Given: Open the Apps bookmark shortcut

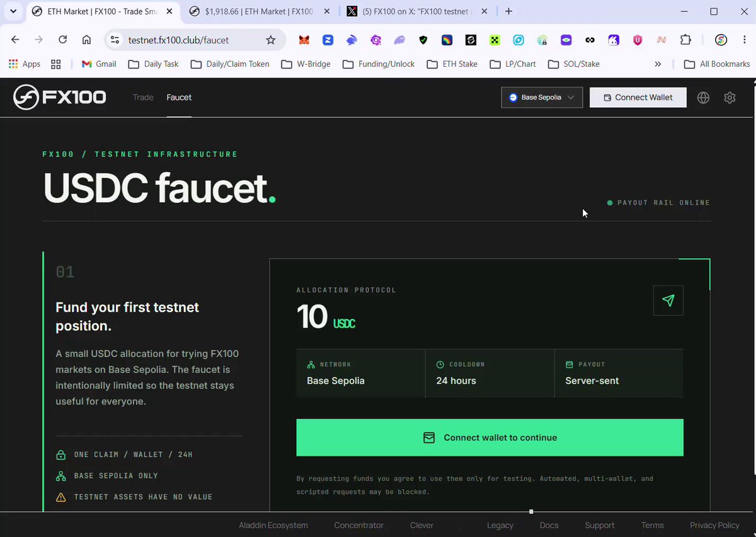Looking at the screenshot, I should click(25, 64).
